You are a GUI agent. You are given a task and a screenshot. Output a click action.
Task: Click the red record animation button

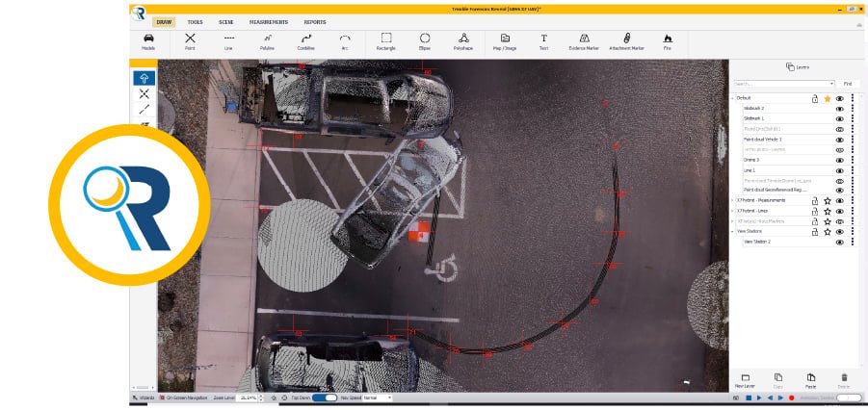(792, 397)
